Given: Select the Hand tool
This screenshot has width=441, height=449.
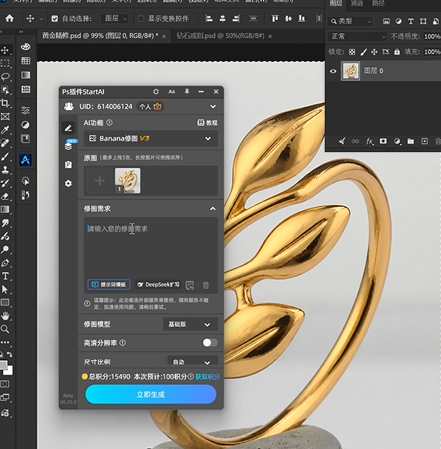Looking at the screenshot, I should [5, 316].
